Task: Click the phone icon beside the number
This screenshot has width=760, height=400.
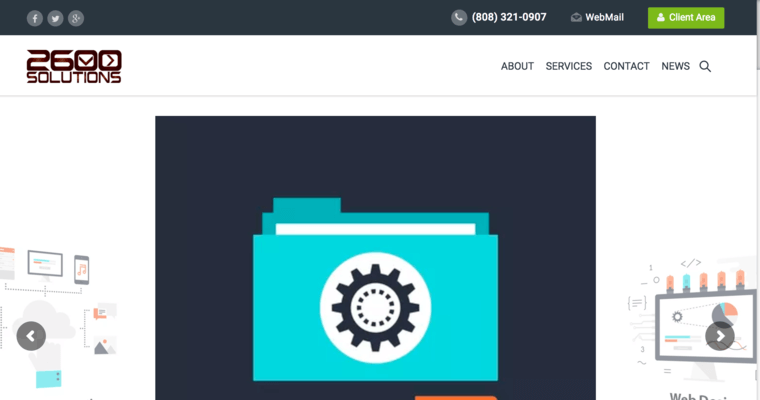Action: pyautogui.click(x=459, y=17)
